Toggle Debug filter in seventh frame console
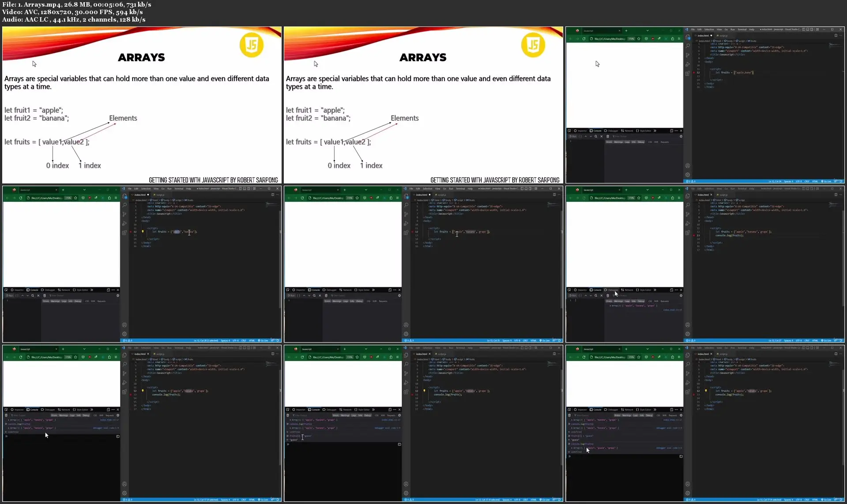 86,415
